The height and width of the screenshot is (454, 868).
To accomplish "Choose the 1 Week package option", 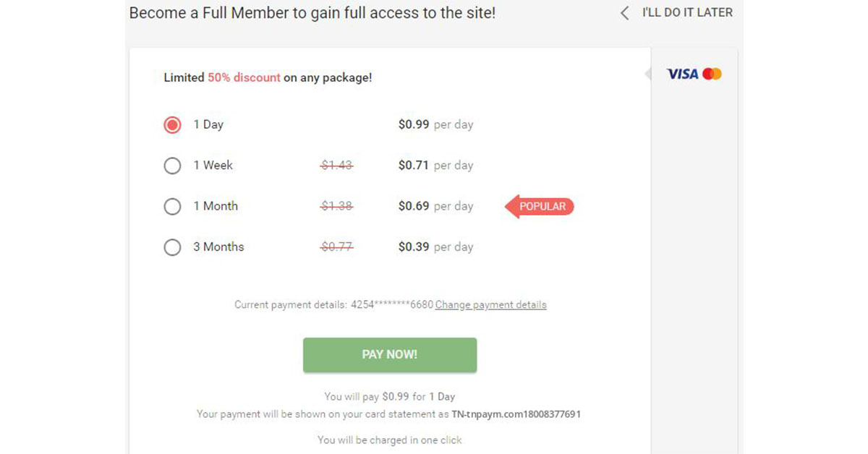I will click(x=172, y=166).
